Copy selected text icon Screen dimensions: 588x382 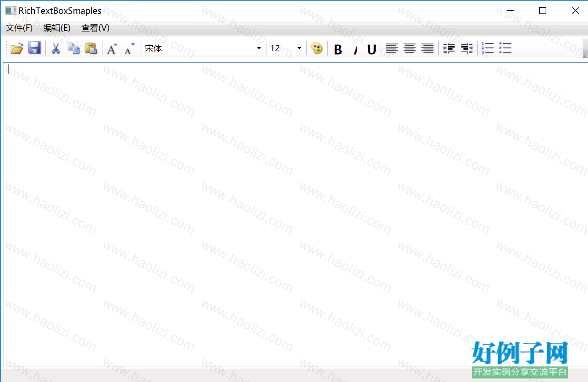click(x=73, y=48)
